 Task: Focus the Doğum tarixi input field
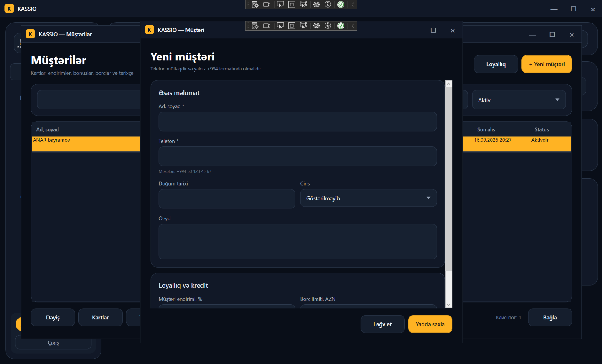pos(227,199)
